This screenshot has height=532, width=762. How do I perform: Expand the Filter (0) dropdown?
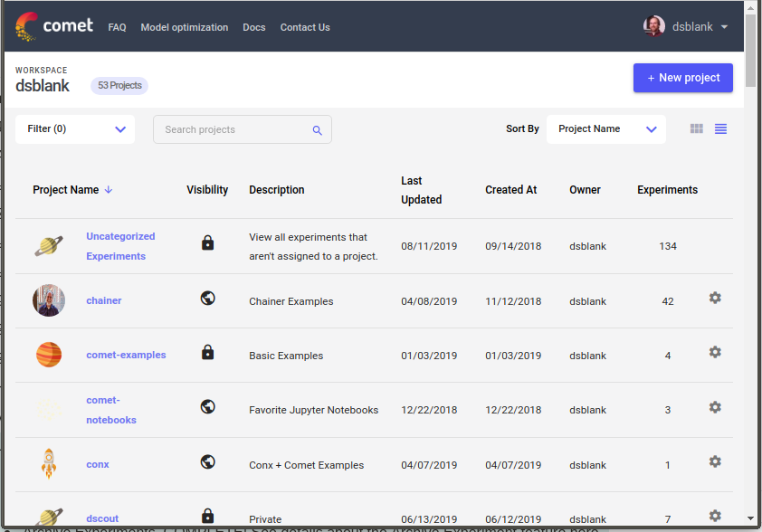click(75, 129)
